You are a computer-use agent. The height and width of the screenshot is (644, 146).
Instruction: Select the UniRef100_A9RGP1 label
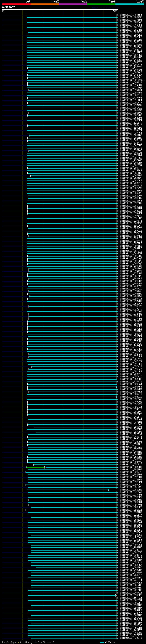131,497
